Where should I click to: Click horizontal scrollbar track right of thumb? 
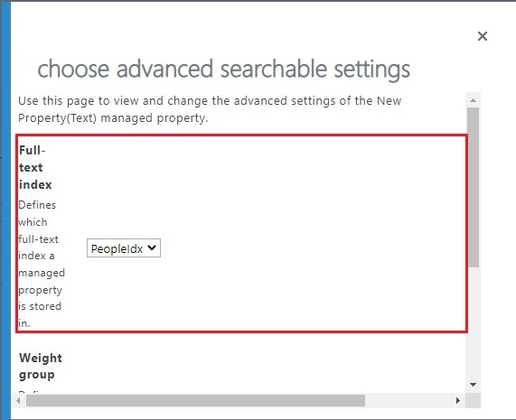point(408,401)
